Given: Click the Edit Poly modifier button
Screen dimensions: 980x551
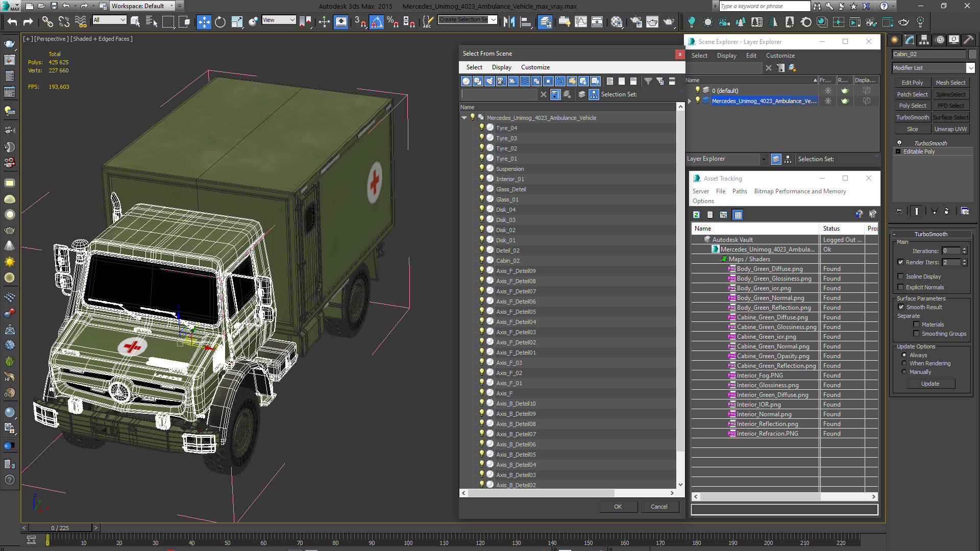Looking at the screenshot, I should [912, 83].
